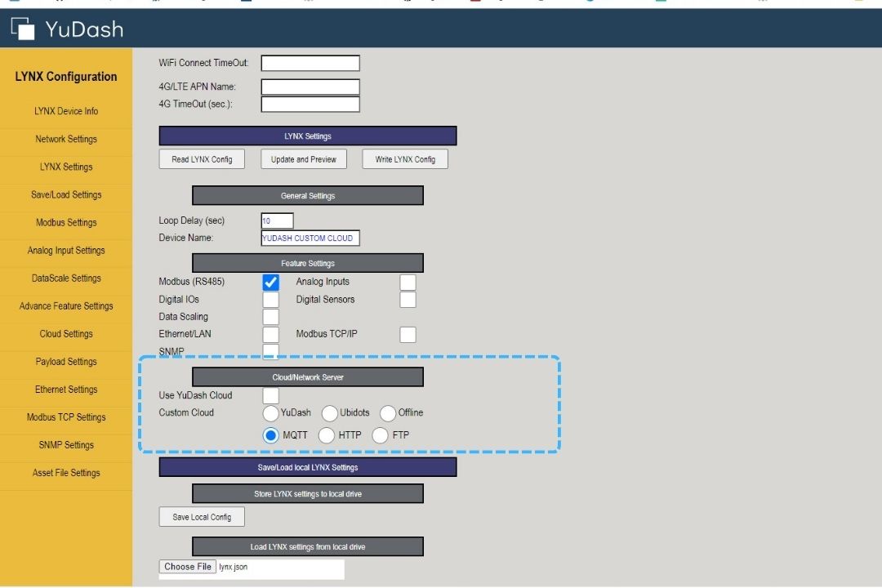The height and width of the screenshot is (588, 882).
Task: Enable the SNMP checkbox
Action: (270, 352)
